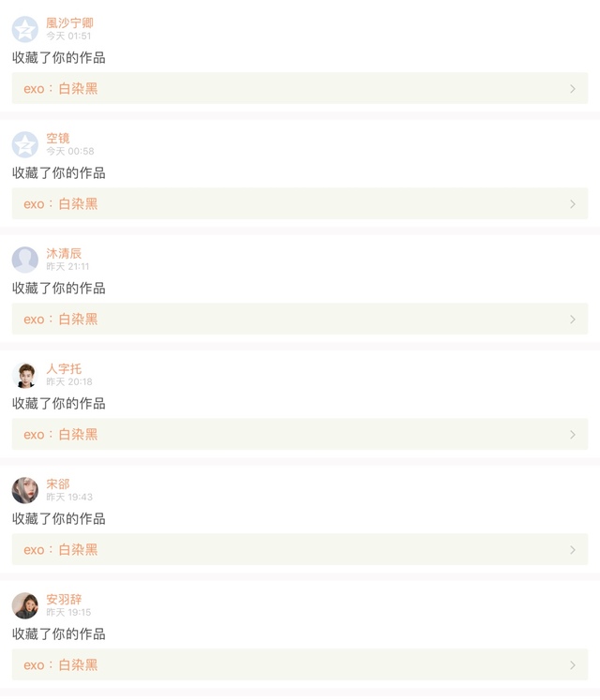
Task: Click 空镜's star avatar icon
Action: pos(25,144)
